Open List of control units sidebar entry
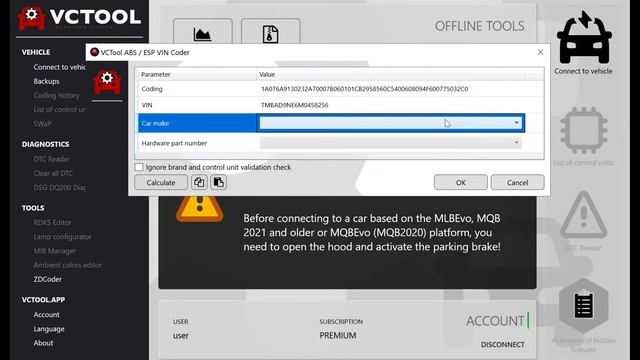Viewport: 640px width, 360px height. click(60, 109)
